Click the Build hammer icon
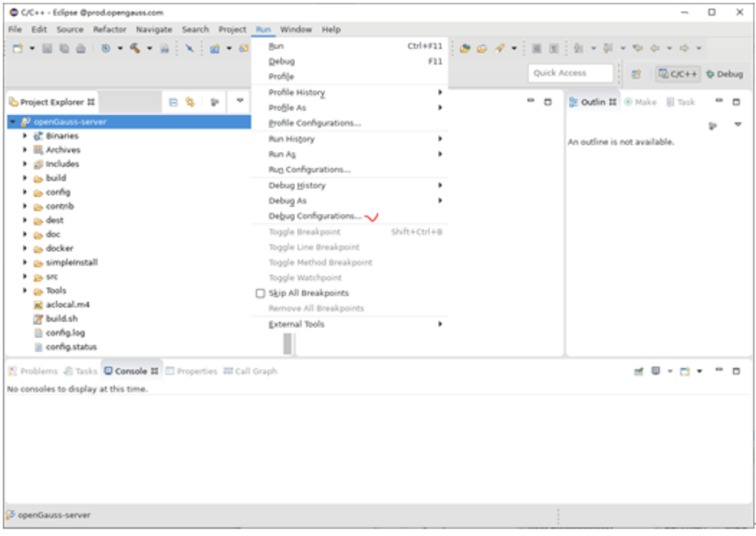 (x=136, y=48)
